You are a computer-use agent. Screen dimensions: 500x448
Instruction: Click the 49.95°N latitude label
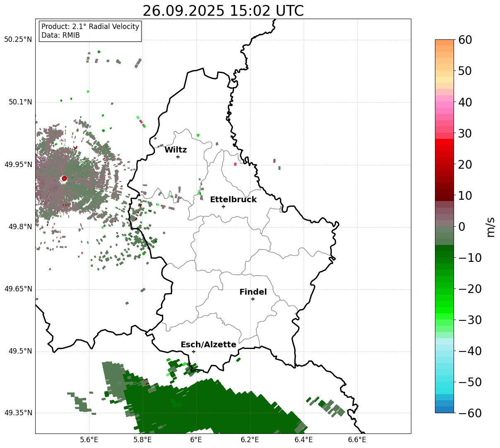point(18,165)
